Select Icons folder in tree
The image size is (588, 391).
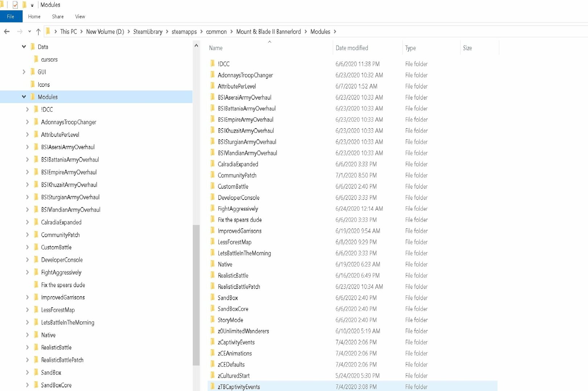click(x=43, y=84)
